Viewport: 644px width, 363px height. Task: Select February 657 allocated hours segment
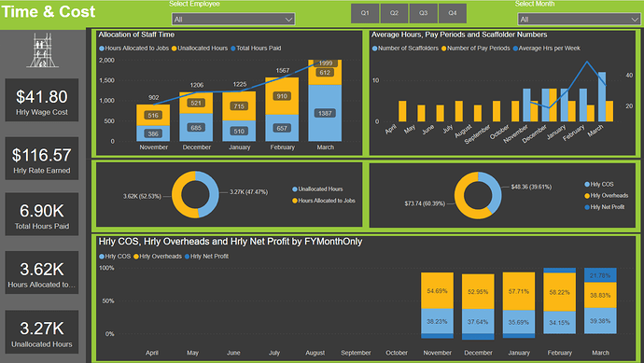tap(282, 128)
